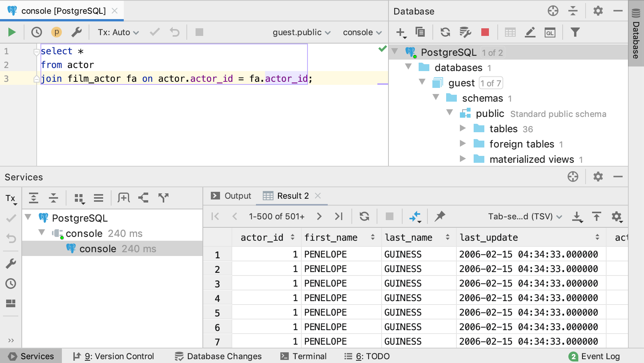This screenshot has width=644, height=363.
Task: Reload result page in grid toolbar
Action: [364, 216]
